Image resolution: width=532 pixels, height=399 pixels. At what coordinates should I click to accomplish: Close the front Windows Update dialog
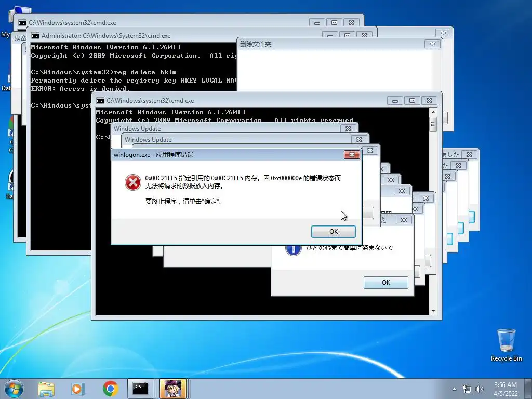coord(359,139)
